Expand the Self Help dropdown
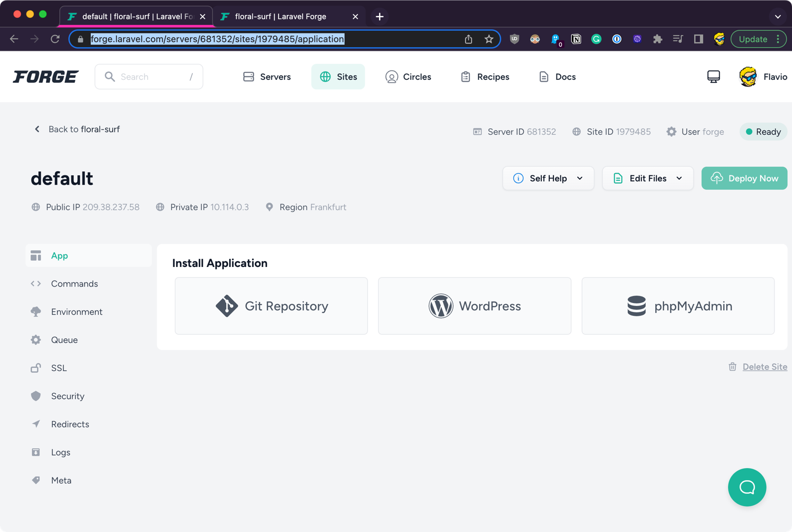The height and width of the screenshot is (532, 792). coord(548,178)
